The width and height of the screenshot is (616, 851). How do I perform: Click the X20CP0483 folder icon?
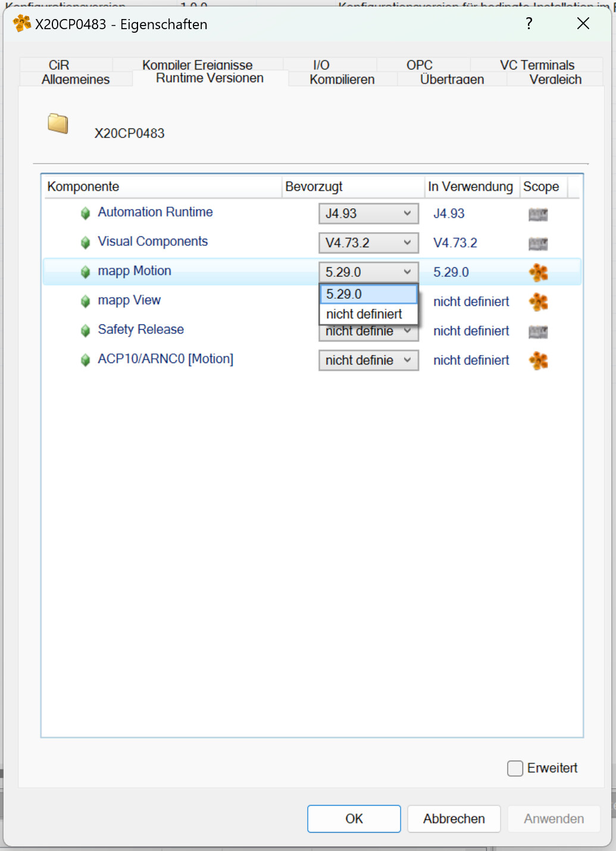click(x=58, y=123)
